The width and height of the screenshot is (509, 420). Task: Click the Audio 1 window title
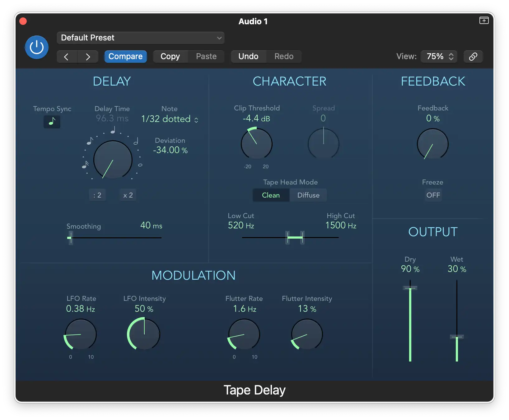pyautogui.click(x=253, y=21)
